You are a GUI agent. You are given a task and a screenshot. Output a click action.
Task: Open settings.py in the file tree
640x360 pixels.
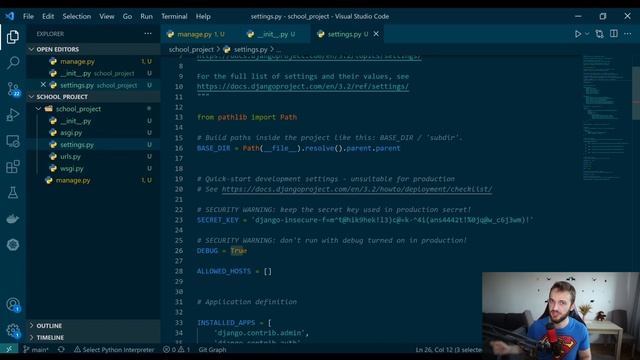[93, 144]
